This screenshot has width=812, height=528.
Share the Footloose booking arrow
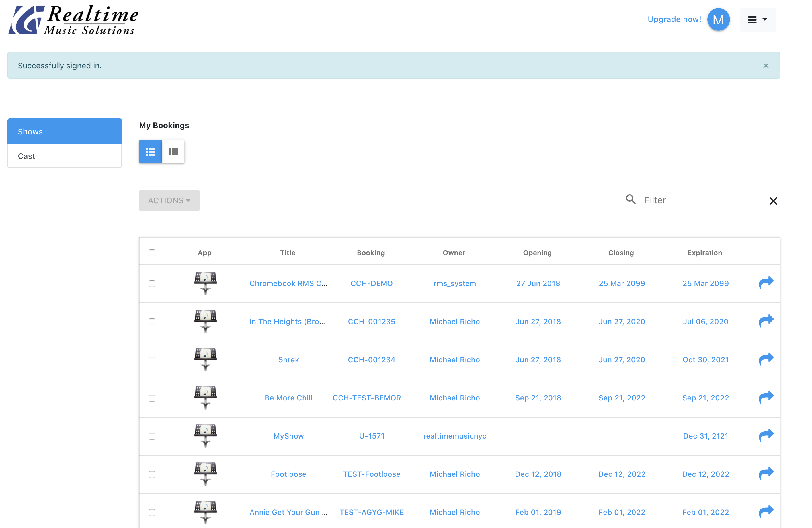[x=766, y=474]
